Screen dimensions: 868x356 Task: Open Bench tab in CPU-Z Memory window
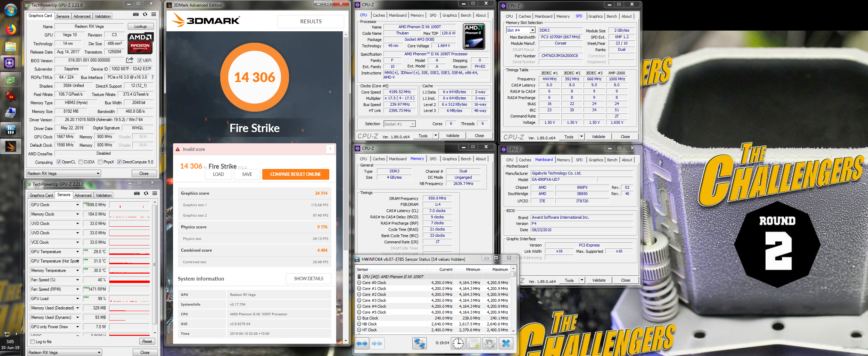pos(466,159)
